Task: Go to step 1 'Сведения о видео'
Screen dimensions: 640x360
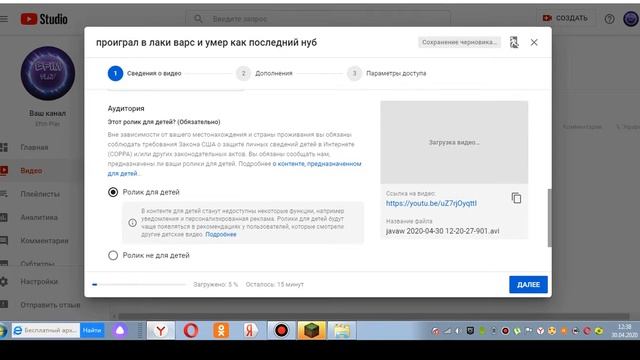Action: coord(144,73)
